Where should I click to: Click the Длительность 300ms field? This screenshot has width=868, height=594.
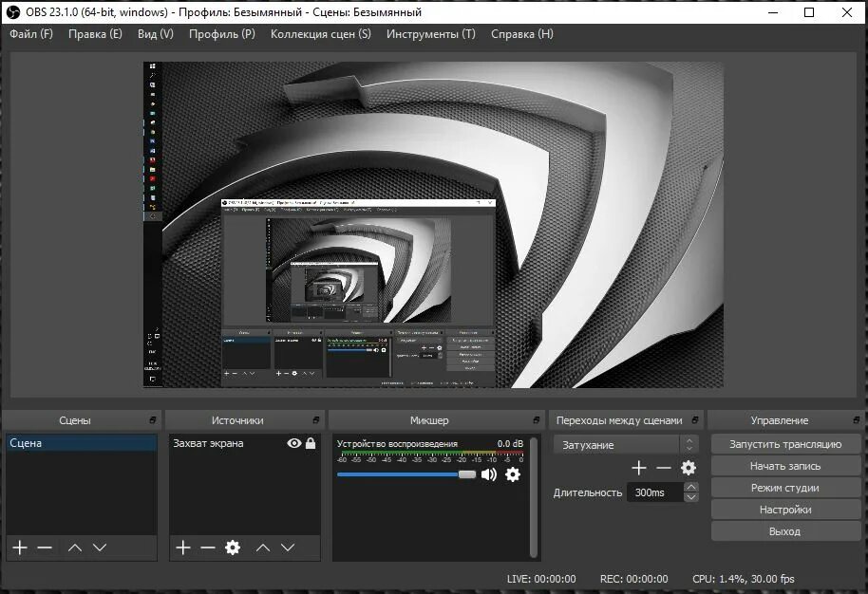coord(655,492)
